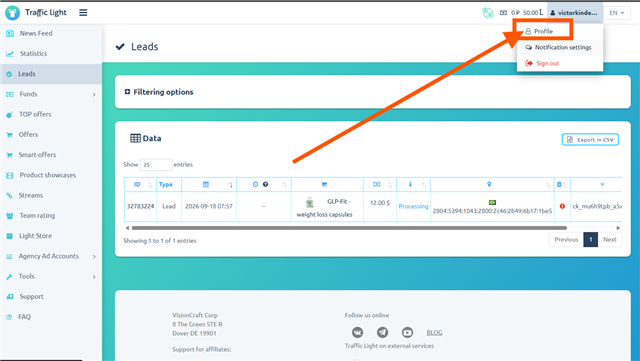This screenshot has width=640, height=361.
Task: Click the date 2026-09-18 07:57 cell
Action: pyautogui.click(x=209, y=206)
